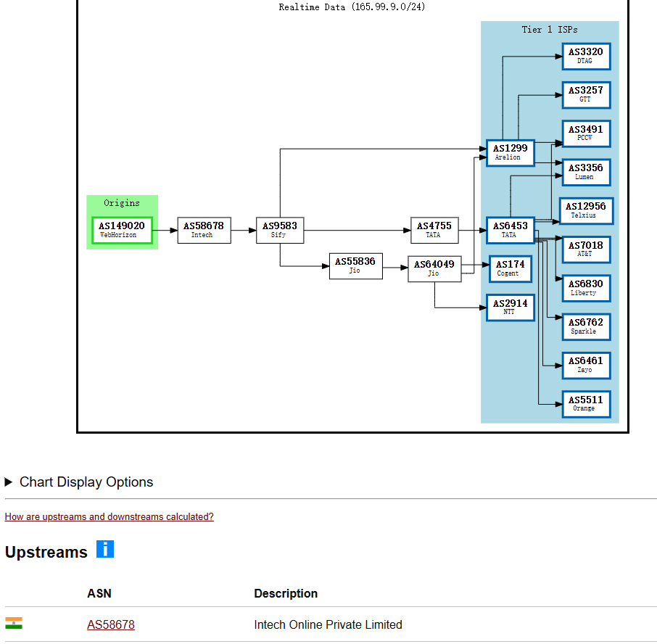Select the AS149020 WebHorizon origin node

pyautogui.click(x=122, y=230)
